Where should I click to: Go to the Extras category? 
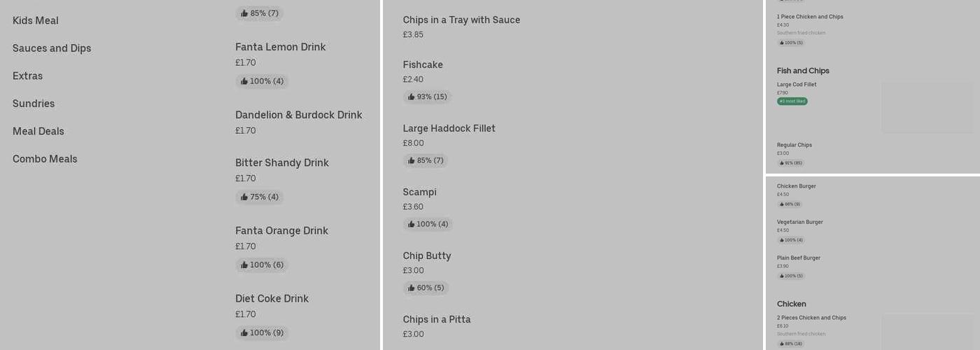[28, 76]
